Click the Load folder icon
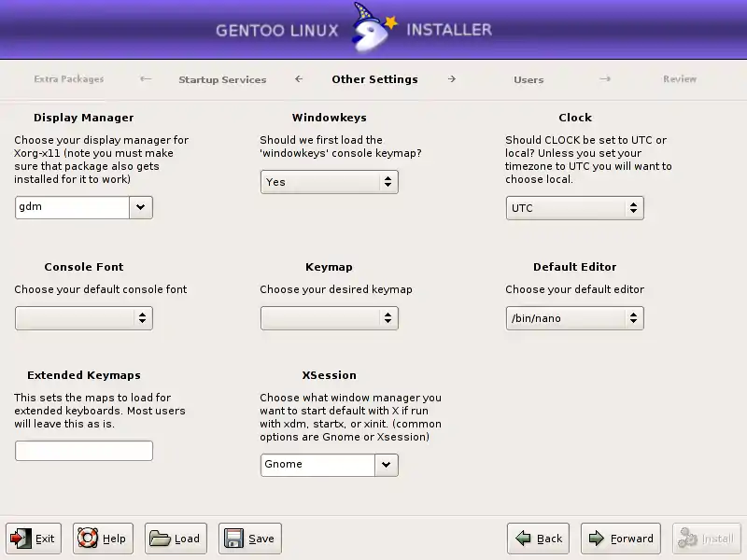The width and height of the screenshot is (747, 560). [x=161, y=539]
